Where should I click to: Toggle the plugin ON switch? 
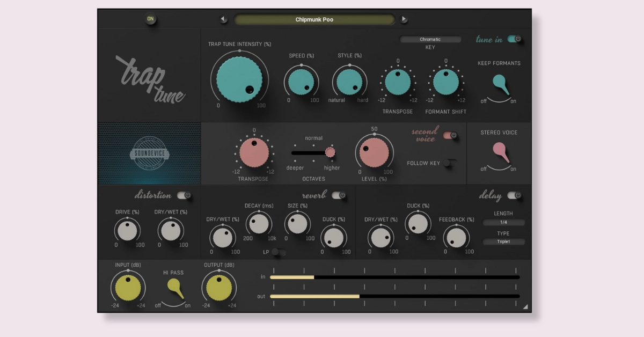(x=150, y=18)
